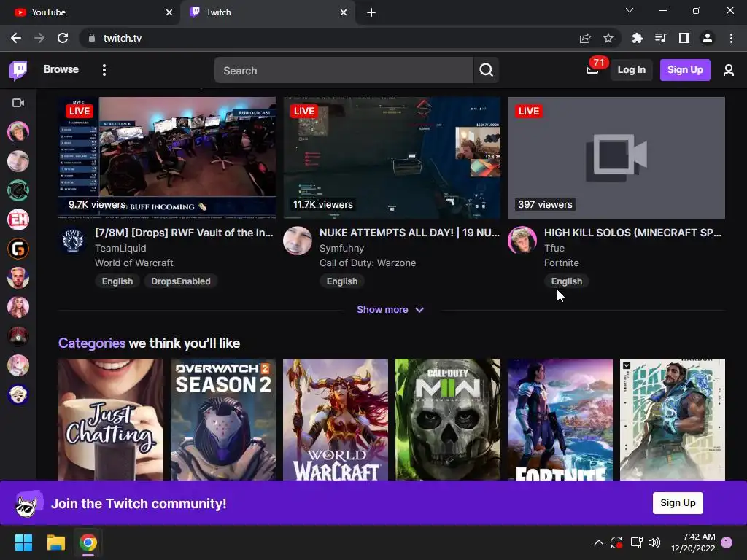The height and width of the screenshot is (560, 747).
Task: Open the Windows Start menu
Action: pos(23,542)
